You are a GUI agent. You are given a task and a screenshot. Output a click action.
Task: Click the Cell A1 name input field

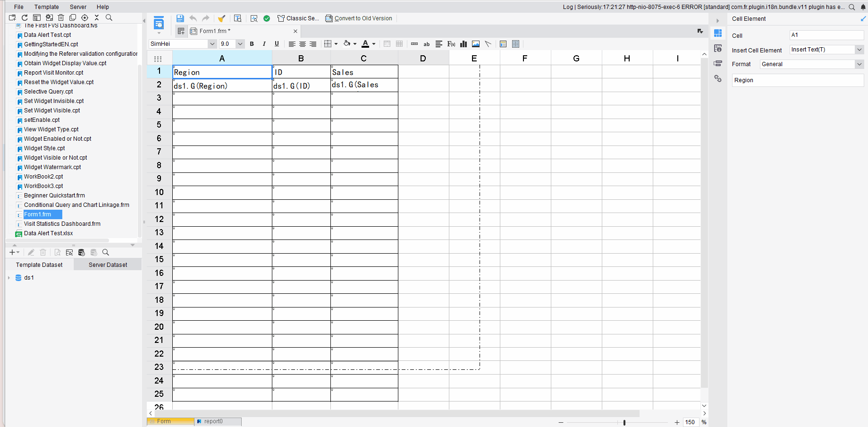point(826,35)
